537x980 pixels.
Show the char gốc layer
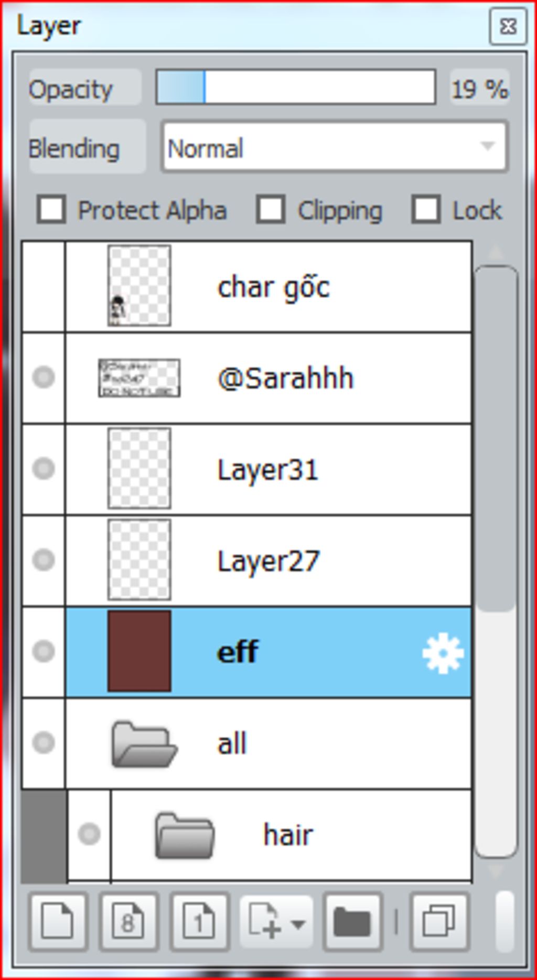pos(44,287)
